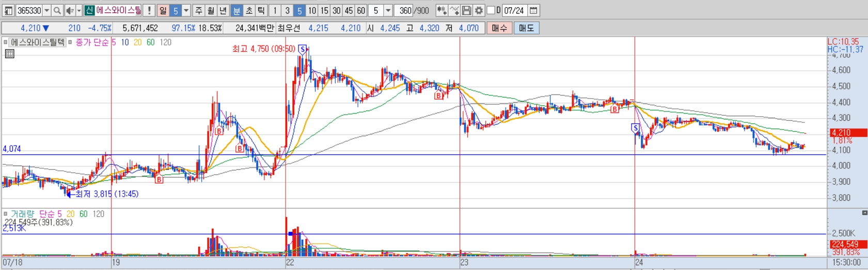Expand the interval value 5 dropdown arrow

[x=388, y=10]
